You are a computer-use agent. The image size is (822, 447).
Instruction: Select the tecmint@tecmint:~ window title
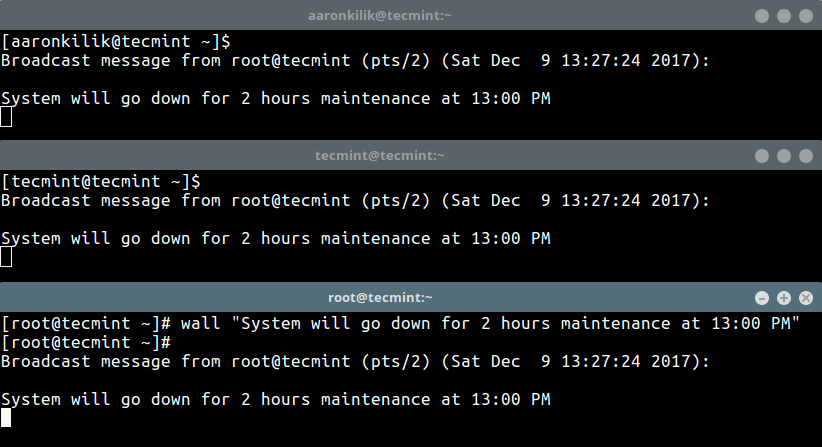tap(380, 156)
